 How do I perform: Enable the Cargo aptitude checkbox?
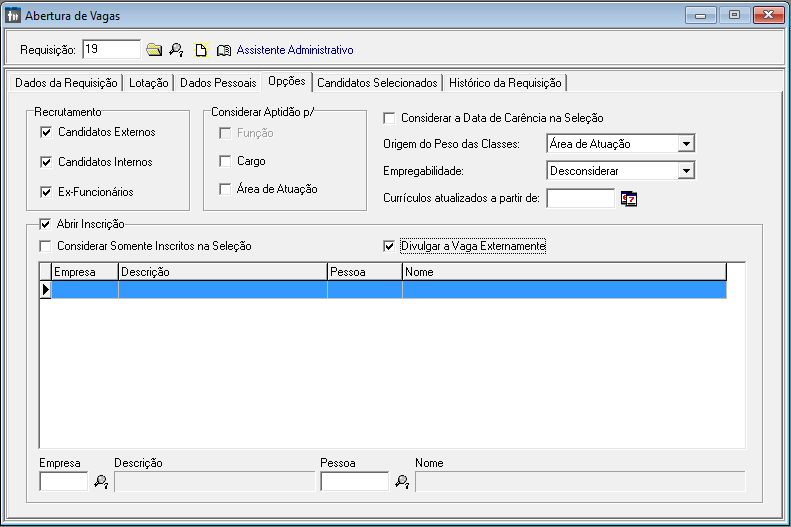click(225, 161)
